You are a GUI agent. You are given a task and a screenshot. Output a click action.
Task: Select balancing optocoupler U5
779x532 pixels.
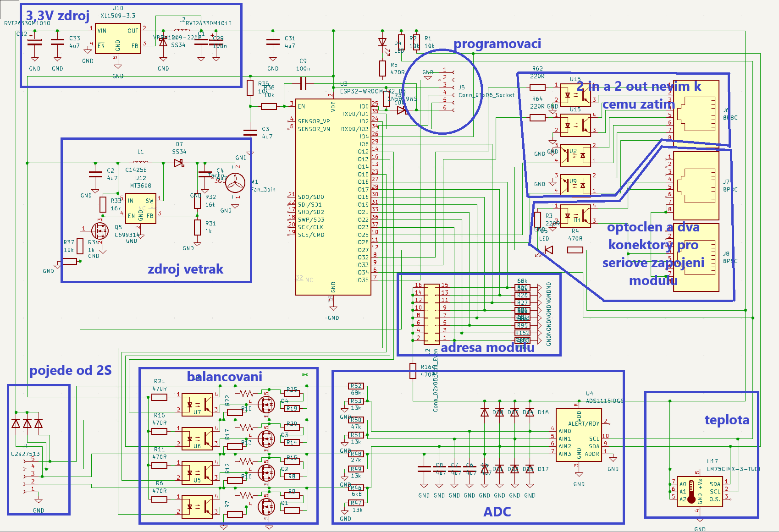(197, 472)
